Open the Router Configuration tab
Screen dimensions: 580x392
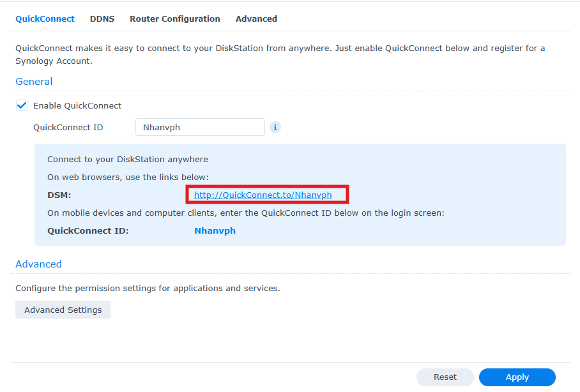175,19
